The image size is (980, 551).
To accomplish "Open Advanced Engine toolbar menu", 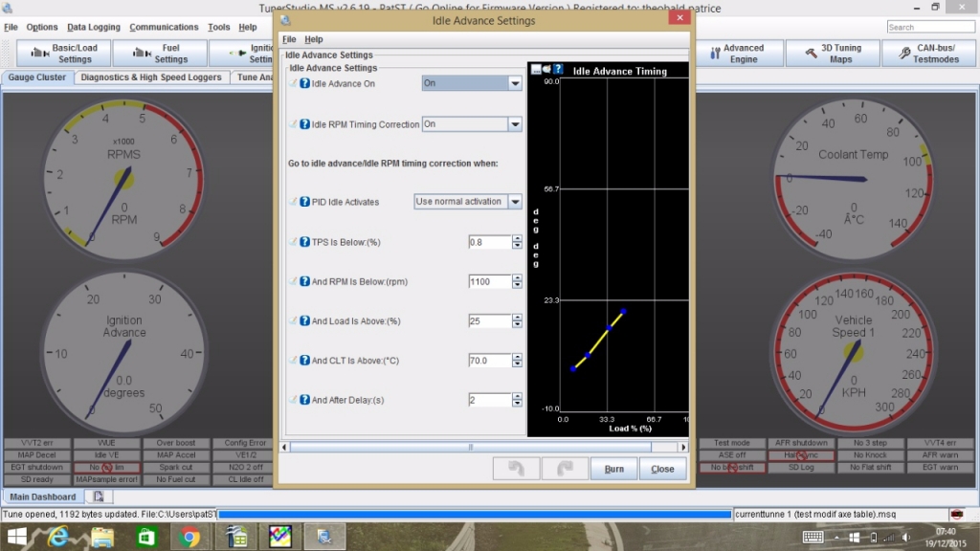I will [x=738, y=54].
